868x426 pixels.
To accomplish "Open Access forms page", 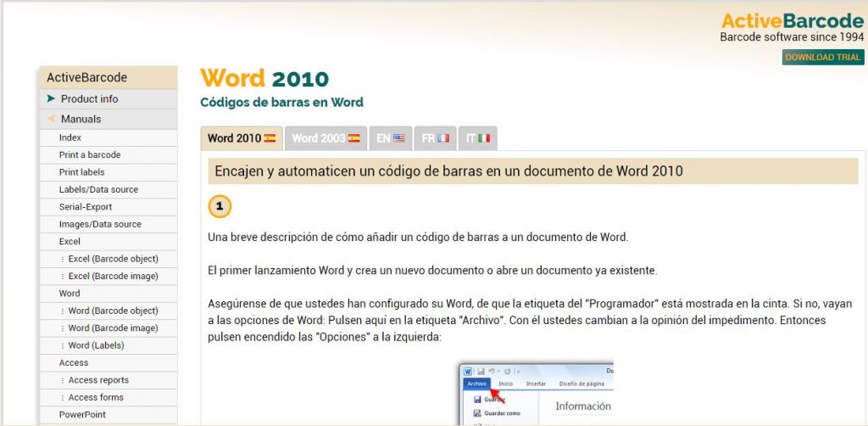I will (108, 397).
